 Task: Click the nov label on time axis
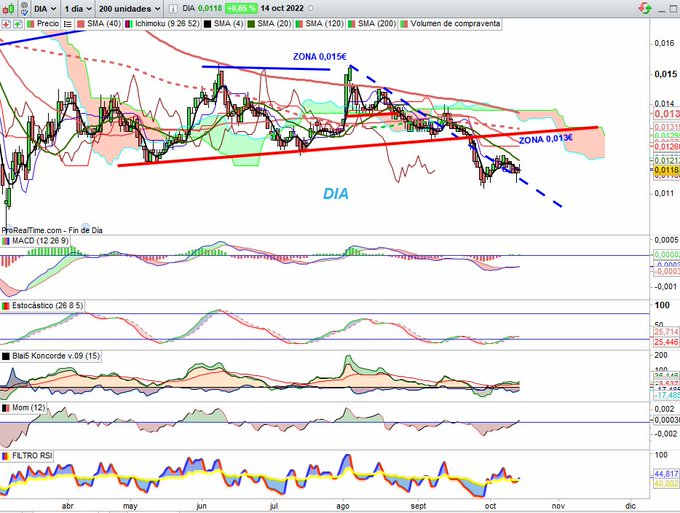(x=559, y=506)
